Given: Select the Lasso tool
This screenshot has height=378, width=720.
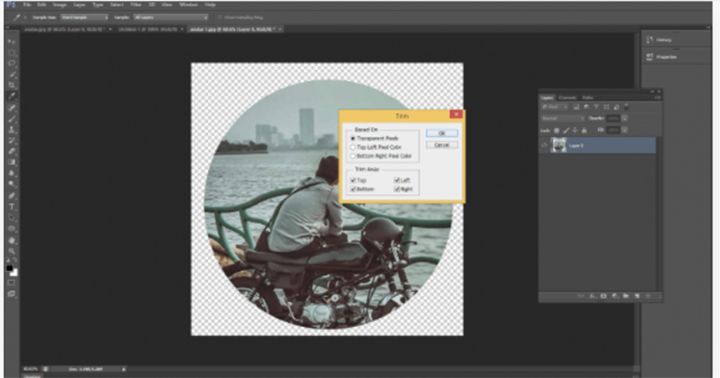Looking at the screenshot, I should (11, 63).
